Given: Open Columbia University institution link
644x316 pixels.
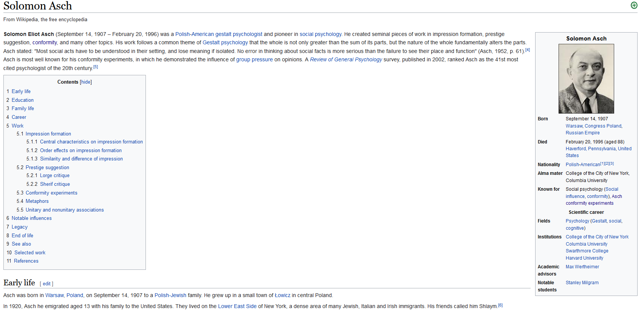Looking at the screenshot, I should [587, 244].
